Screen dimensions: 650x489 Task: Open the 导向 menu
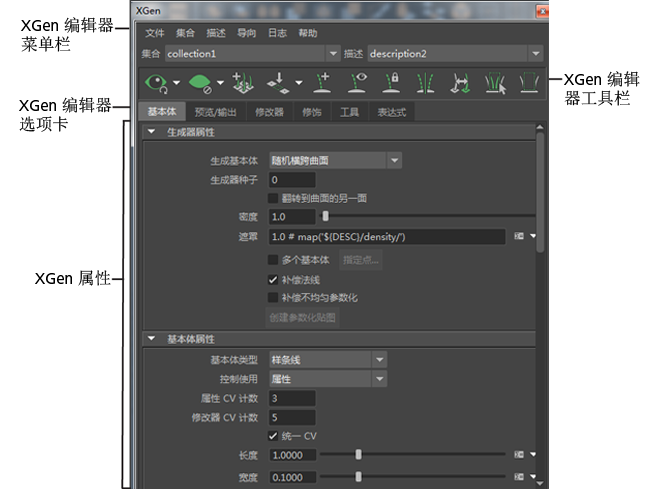coord(247,33)
